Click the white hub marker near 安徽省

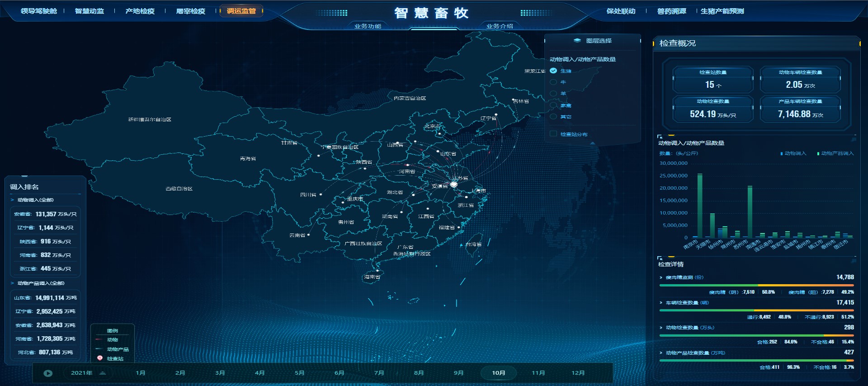(x=454, y=184)
